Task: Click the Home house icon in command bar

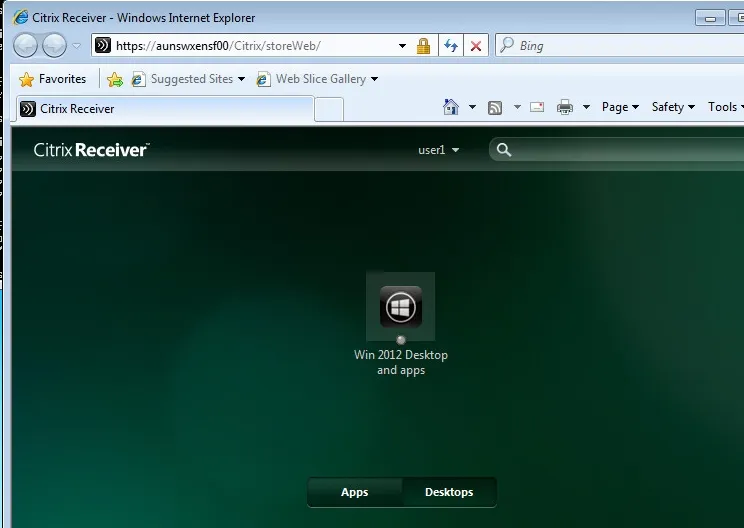Action: (451, 107)
